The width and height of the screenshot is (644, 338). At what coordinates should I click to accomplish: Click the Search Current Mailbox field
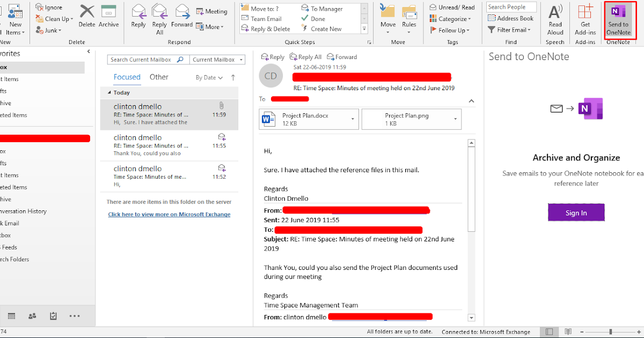pyautogui.click(x=142, y=59)
